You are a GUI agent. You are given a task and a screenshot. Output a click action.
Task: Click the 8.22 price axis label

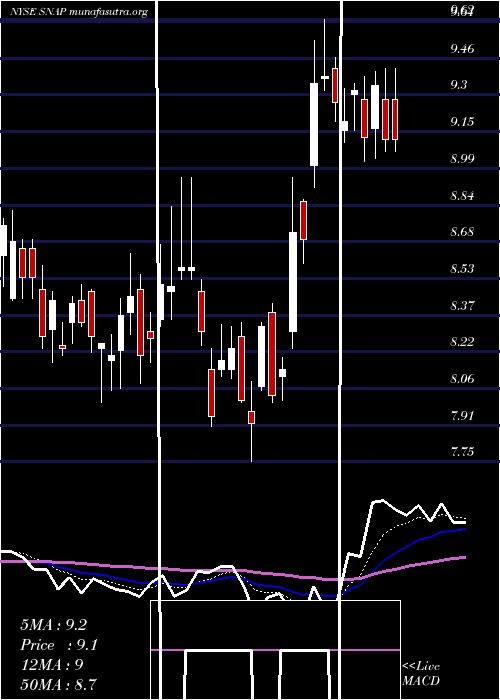pos(462,342)
